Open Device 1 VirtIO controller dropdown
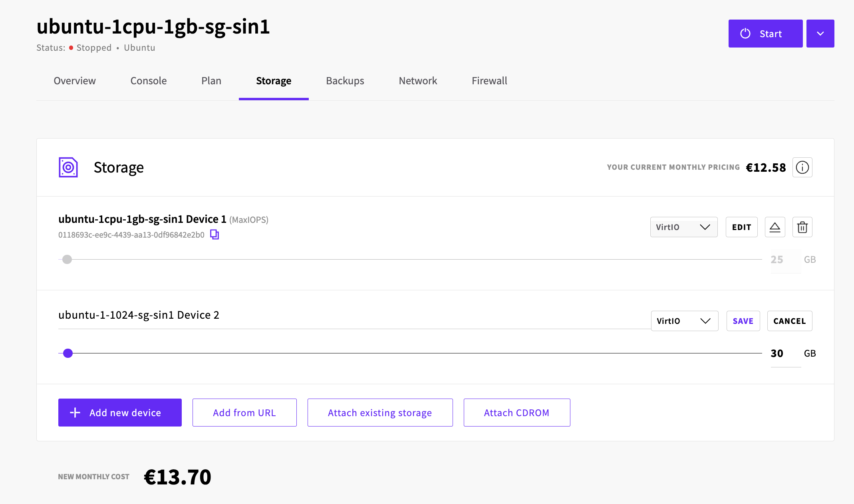Image resolution: width=854 pixels, height=504 pixels. [684, 227]
